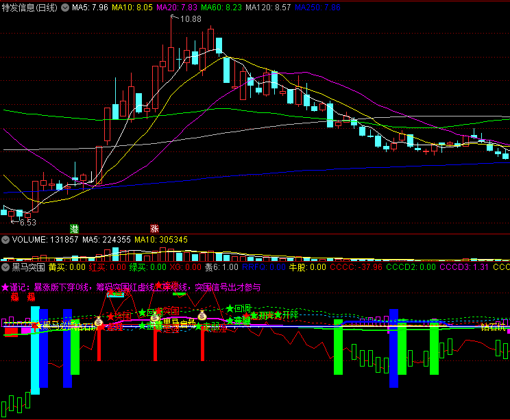Viewport: 510px width, 420px height.
Task: Click the rightmost money bag signal icon
Action: 202,315
